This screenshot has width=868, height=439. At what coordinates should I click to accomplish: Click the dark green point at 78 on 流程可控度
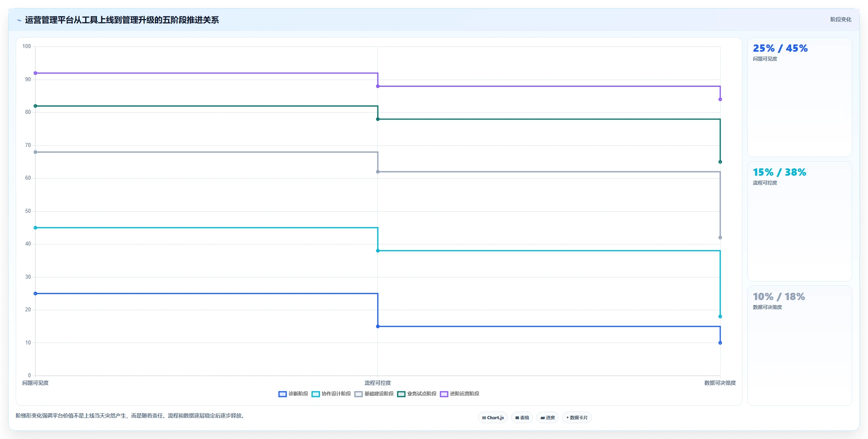pos(378,119)
